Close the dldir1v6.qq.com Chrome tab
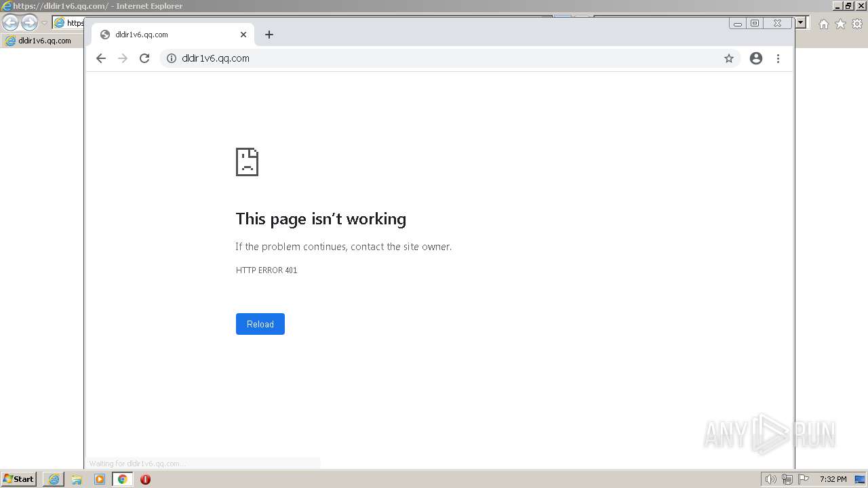This screenshot has width=868, height=488. pos(243,35)
